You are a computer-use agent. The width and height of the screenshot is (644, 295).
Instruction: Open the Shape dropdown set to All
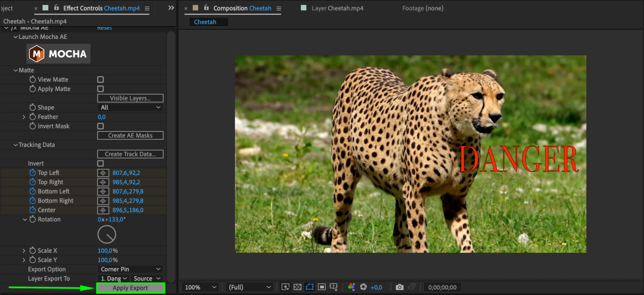[130, 107]
